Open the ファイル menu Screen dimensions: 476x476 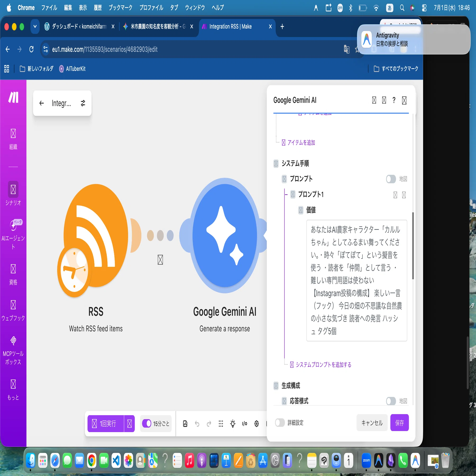coord(49,8)
